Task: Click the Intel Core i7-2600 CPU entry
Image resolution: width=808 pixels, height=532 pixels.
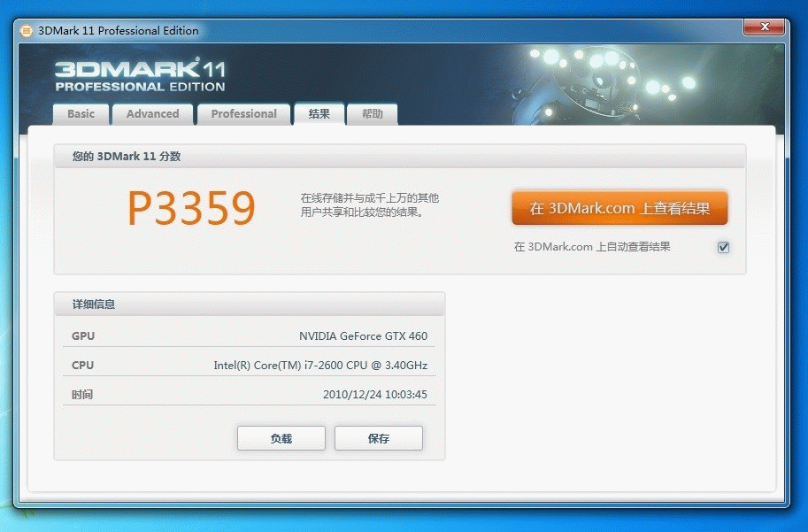Action: point(320,366)
